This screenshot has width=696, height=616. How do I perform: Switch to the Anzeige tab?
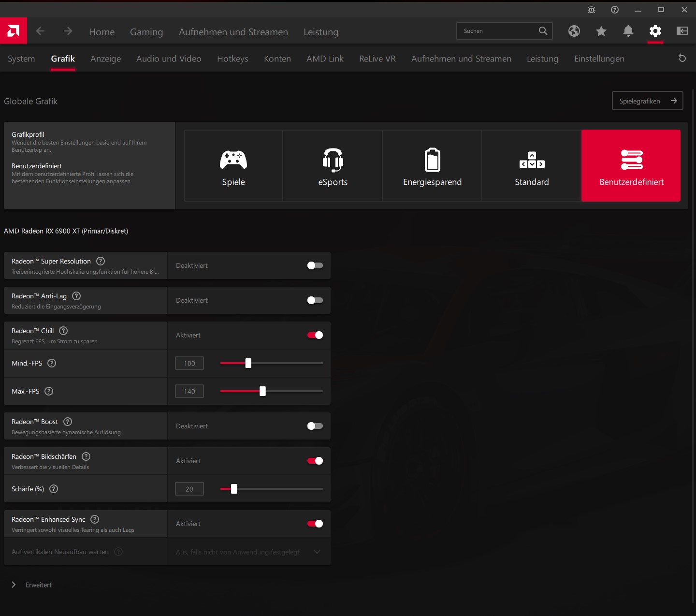click(105, 59)
